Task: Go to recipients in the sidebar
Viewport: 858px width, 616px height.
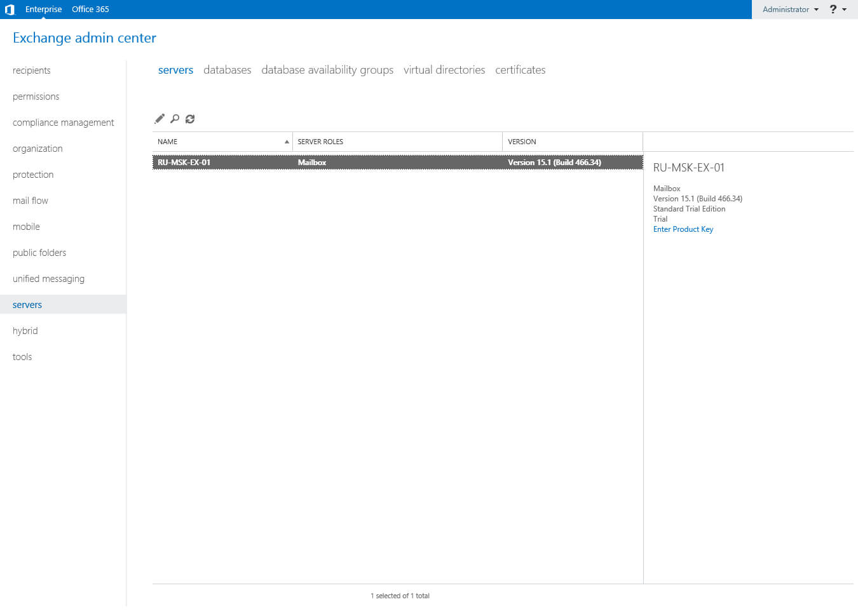Action: pos(32,70)
